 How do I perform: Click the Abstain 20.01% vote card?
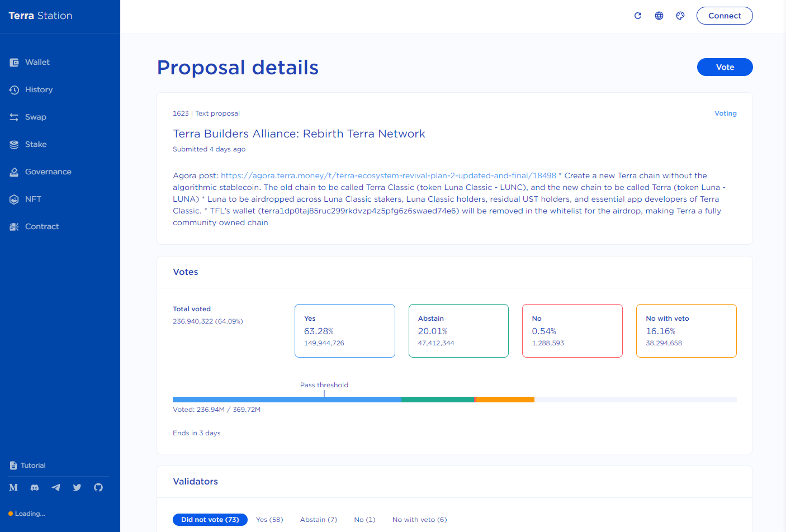[458, 331]
